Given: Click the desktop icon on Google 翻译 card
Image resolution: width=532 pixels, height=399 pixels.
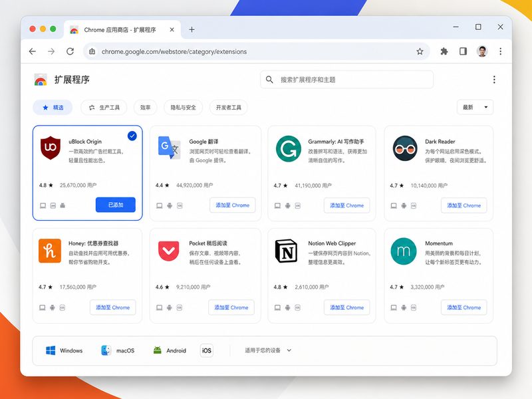Looking at the screenshot, I should pos(160,205).
